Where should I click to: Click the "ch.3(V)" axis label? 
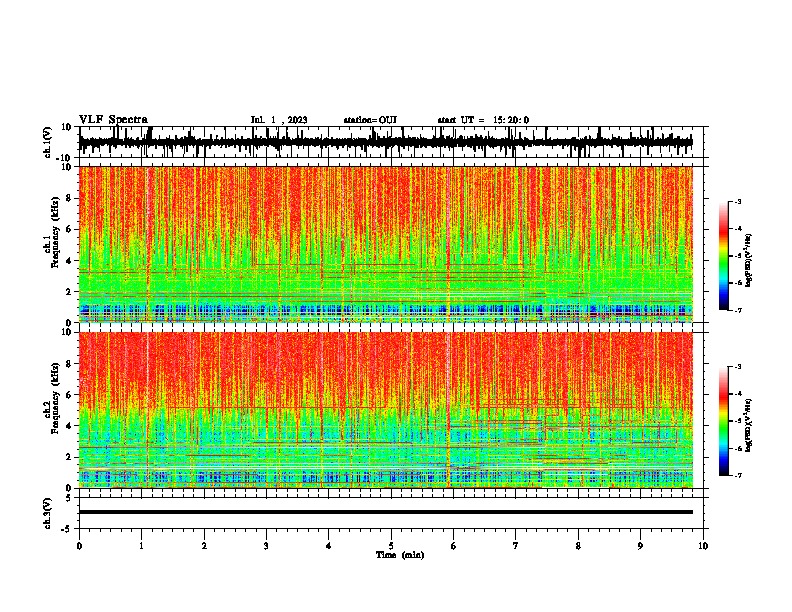pyautogui.click(x=49, y=513)
